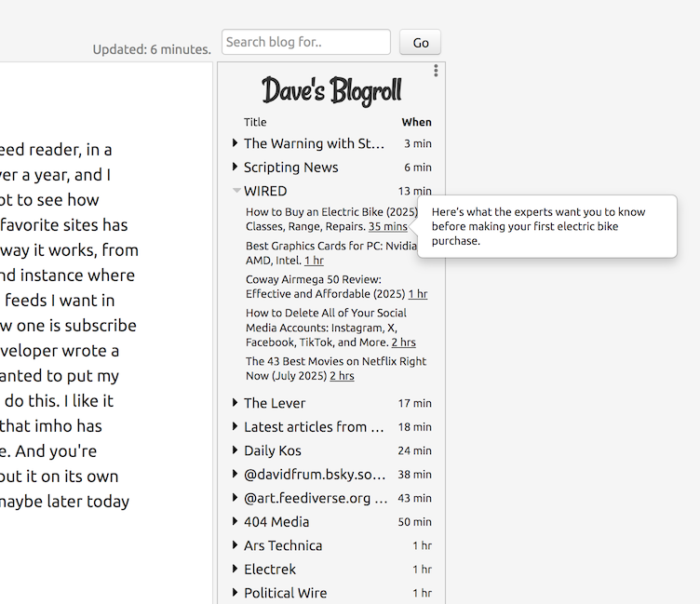The height and width of the screenshot is (604, 700).
Task: Select the Daily Kos feed title
Action: click(273, 450)
